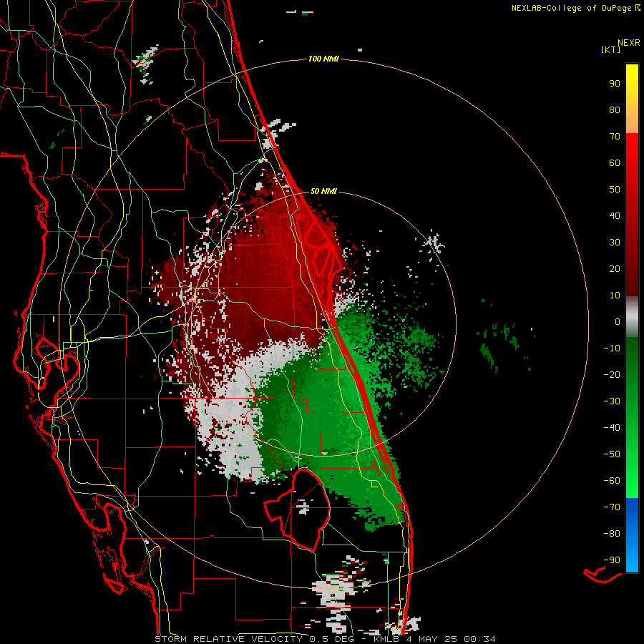Click the 100 NMI range ring label
Viewport: 644px width, 644px height.
[x=323, y=59]
